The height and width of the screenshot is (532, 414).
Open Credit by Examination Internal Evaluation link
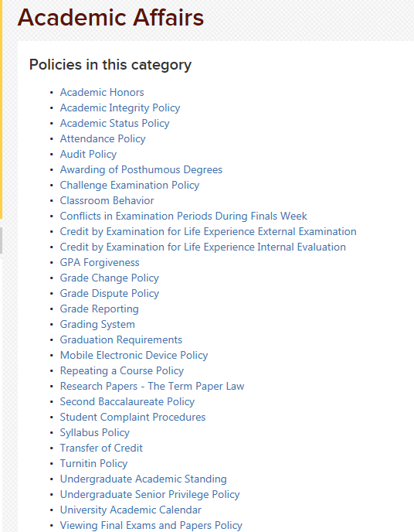click(202, 247)
